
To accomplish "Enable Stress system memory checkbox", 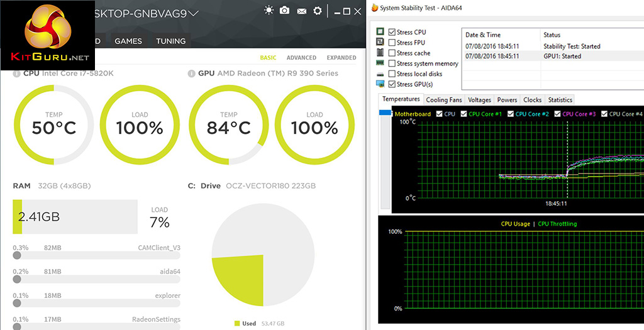I will (x=392, y=63).
